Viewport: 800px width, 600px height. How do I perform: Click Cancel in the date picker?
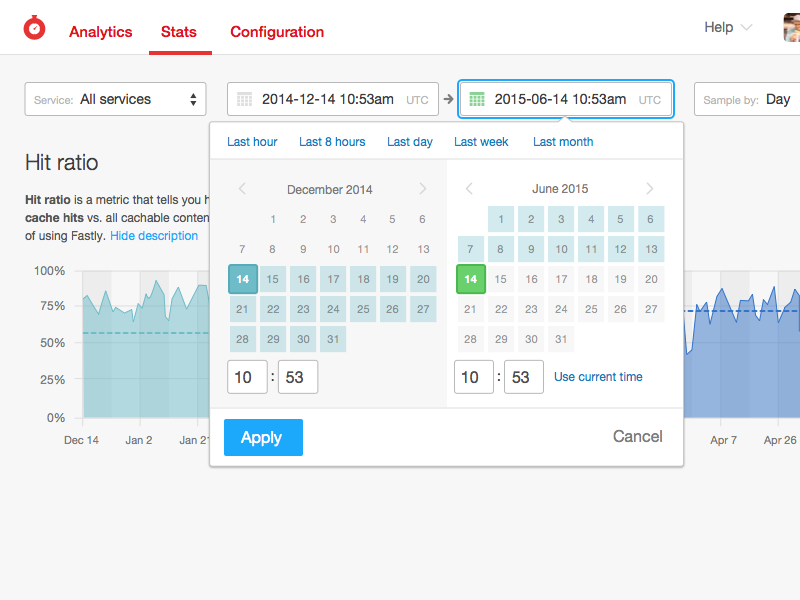(638, 436)
